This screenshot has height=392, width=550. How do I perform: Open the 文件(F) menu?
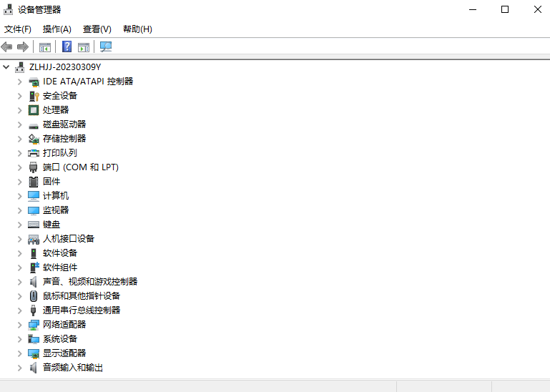pos(18,29)
